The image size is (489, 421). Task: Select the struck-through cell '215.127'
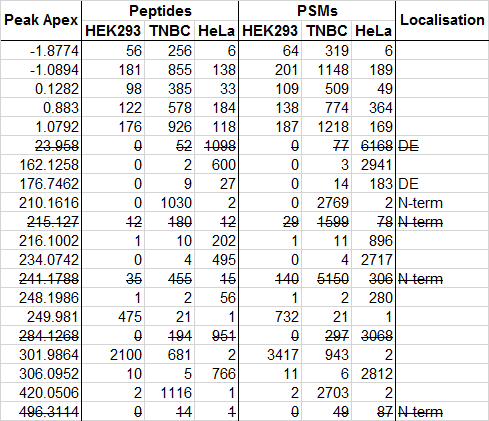[41, 222]
